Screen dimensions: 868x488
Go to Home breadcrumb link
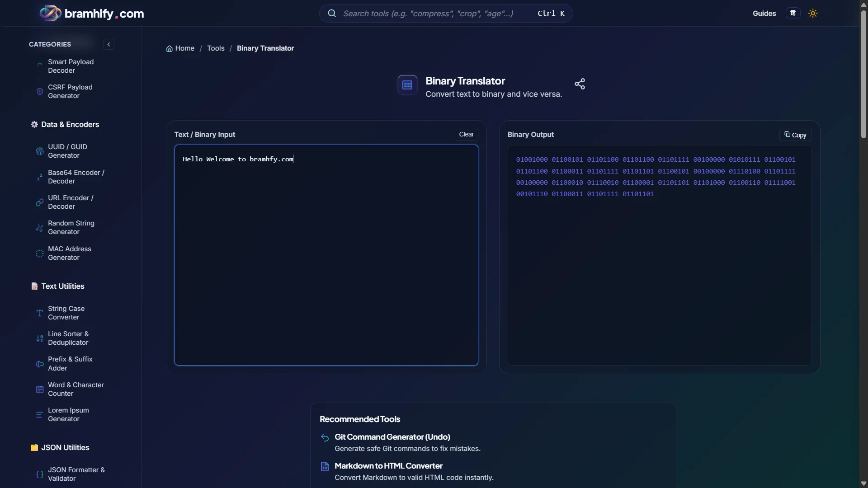(180, 48)
